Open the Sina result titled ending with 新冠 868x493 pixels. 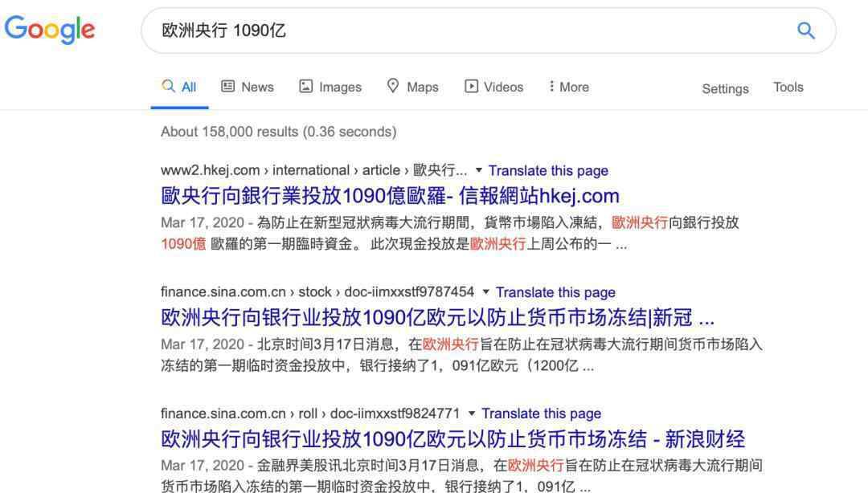pyautogui.click(x=437, y=318)
